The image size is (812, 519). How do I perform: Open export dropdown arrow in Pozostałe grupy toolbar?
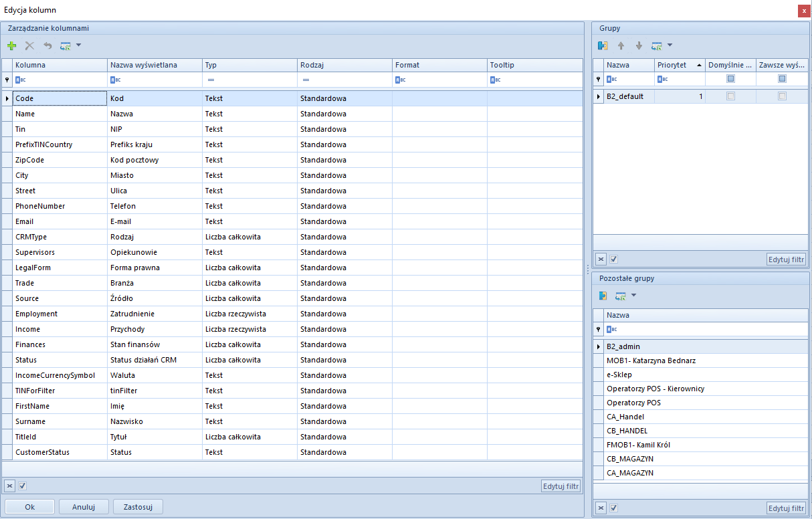click(x=633, y=295)
